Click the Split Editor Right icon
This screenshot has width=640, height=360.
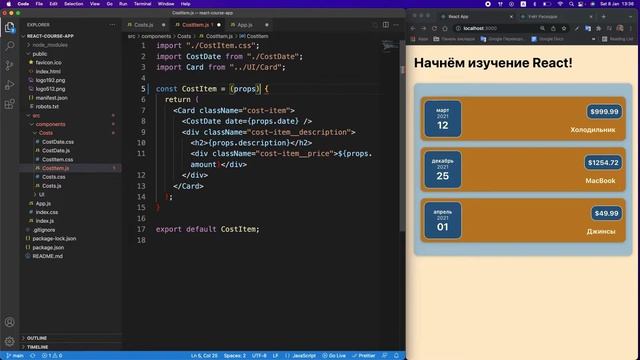coord(386,24)
